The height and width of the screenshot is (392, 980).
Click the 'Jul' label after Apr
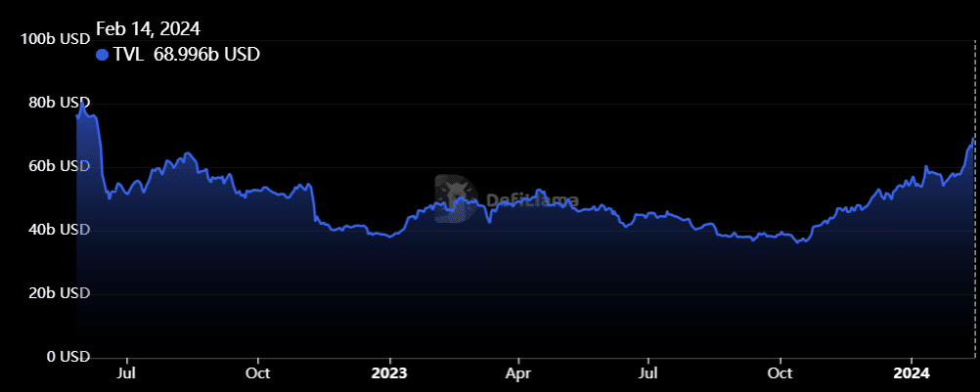648,373
